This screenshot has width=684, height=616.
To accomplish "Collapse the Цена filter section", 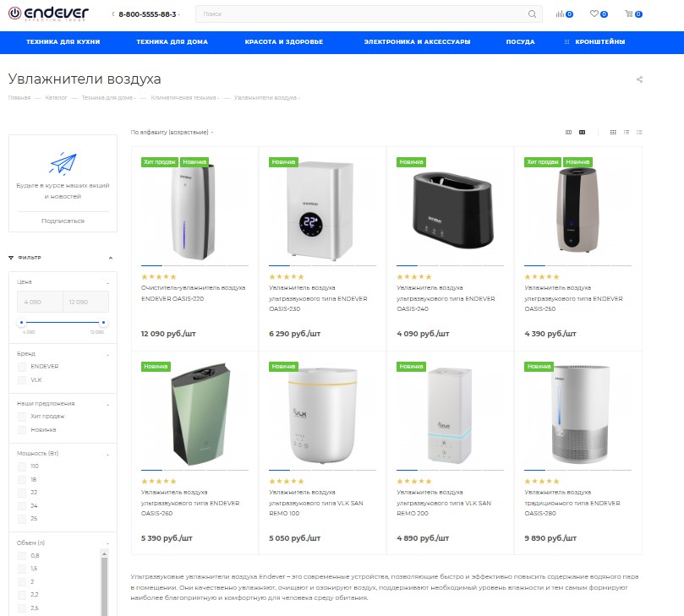I will pos(107,282).
